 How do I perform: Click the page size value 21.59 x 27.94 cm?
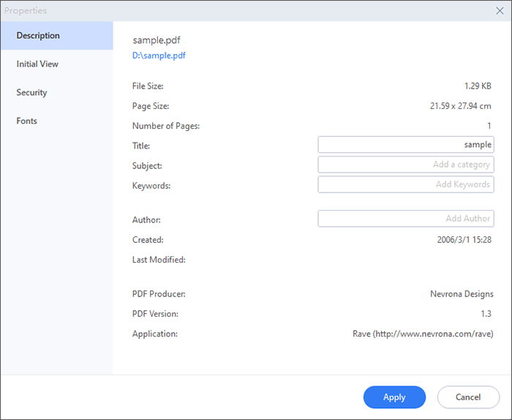pos(460,106)
